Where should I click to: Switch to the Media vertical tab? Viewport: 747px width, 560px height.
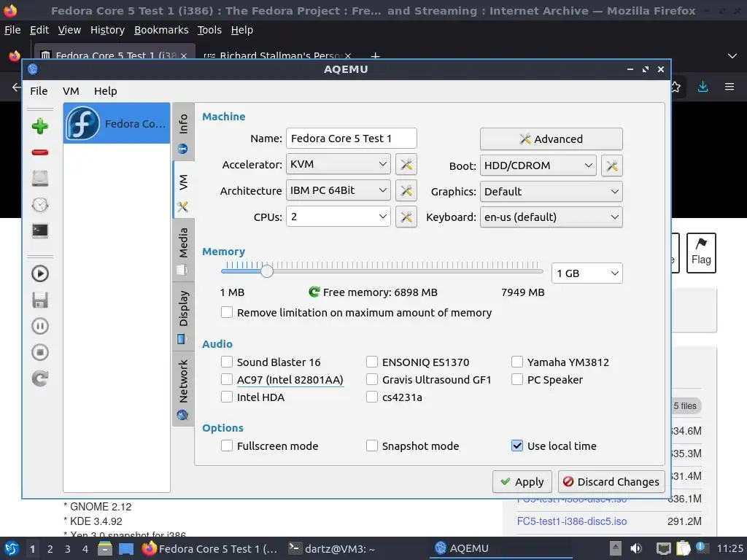(183, 251)
